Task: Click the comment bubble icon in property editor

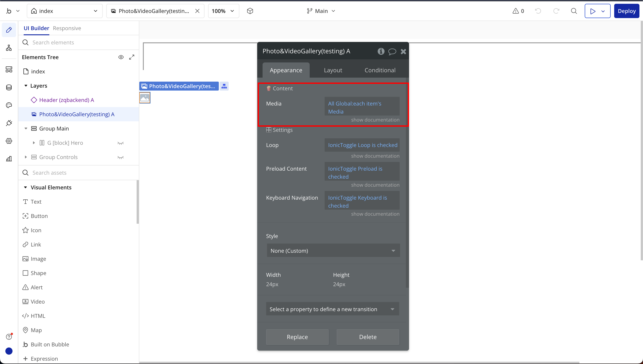Action: click(x=392, y=52)
